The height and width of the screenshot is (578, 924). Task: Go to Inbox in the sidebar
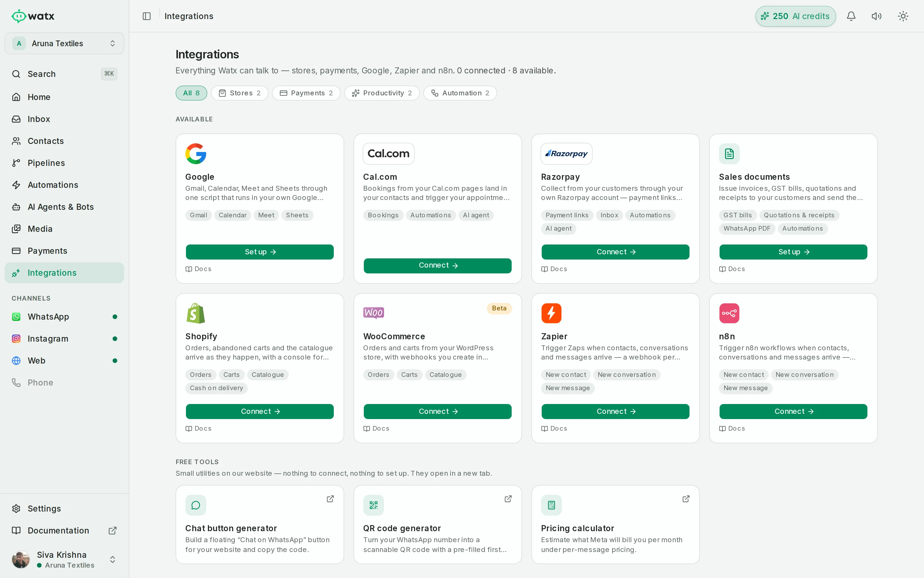64,119
